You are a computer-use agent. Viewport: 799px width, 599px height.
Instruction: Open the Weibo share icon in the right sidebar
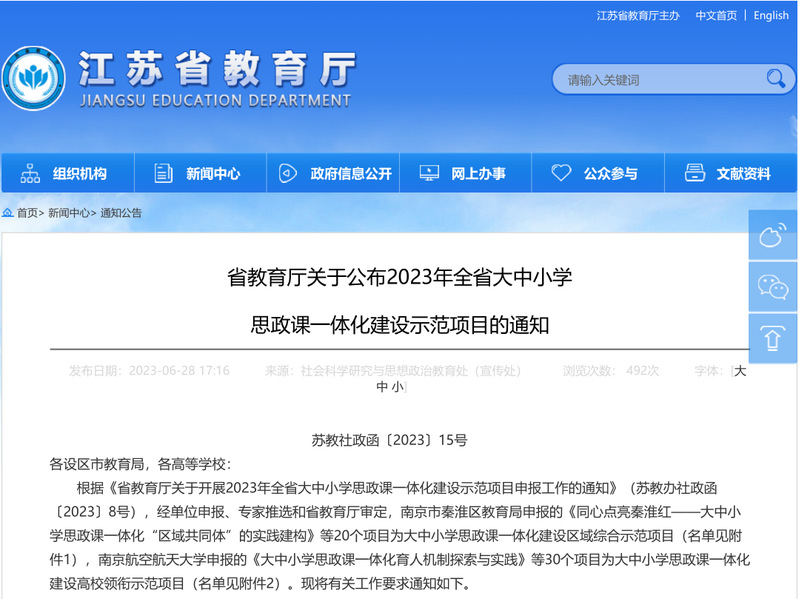point(772,236)
